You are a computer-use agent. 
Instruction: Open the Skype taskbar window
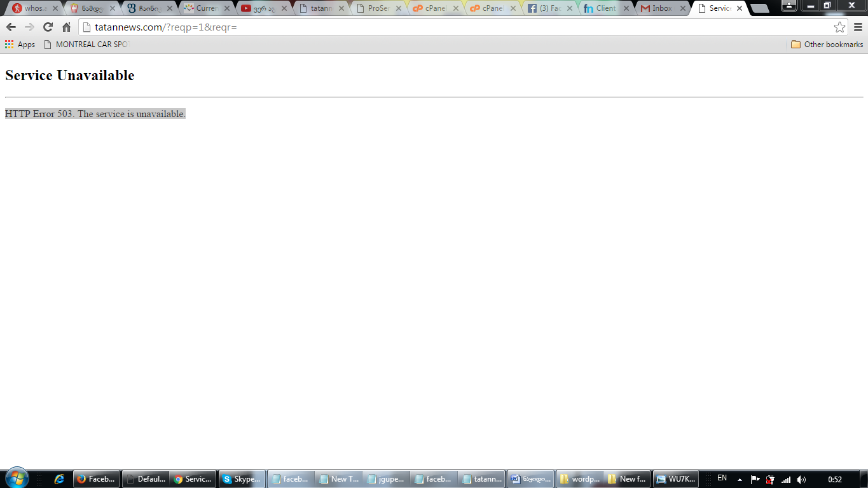click(242, 479)
